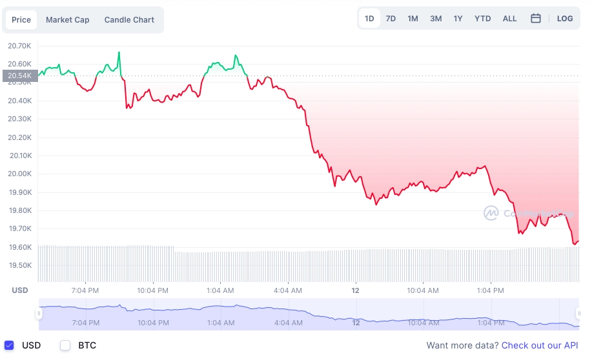Click the 1:04 PM main axis label
The height and width of the screenshot is (364, 592).
tap(490, 290)
